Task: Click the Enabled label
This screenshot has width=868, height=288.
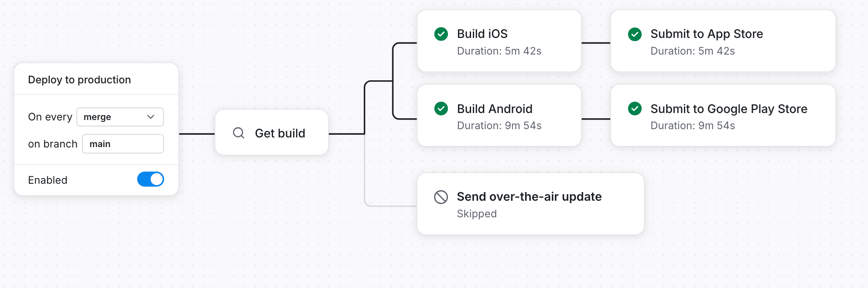Action: [x=48, y=180]
